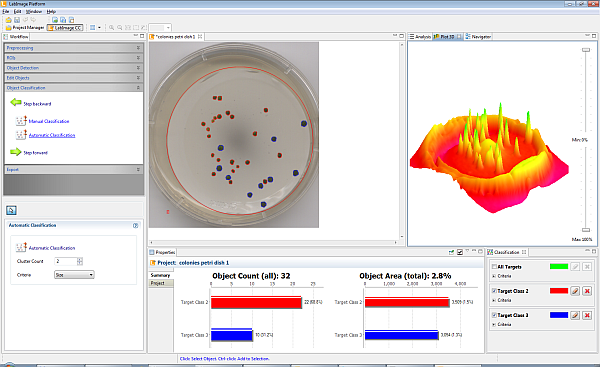Click the delete X for Target Class 2

(x=587, y=291)
